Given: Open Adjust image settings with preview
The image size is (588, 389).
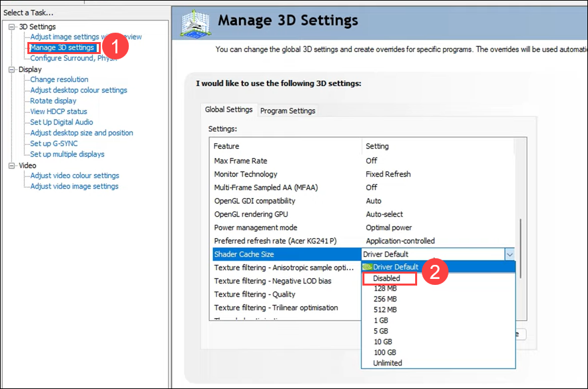Looking at the screenshot, I should [86, 37].
